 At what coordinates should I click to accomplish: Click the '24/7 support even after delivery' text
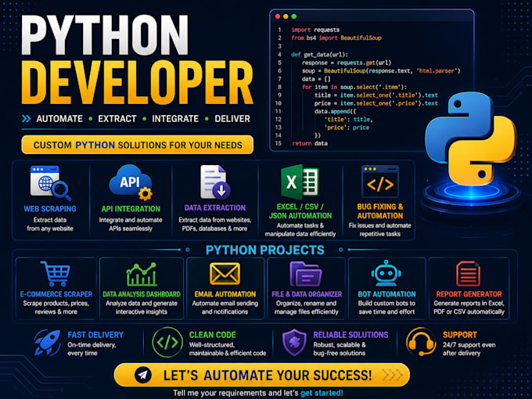coord(469,349)
